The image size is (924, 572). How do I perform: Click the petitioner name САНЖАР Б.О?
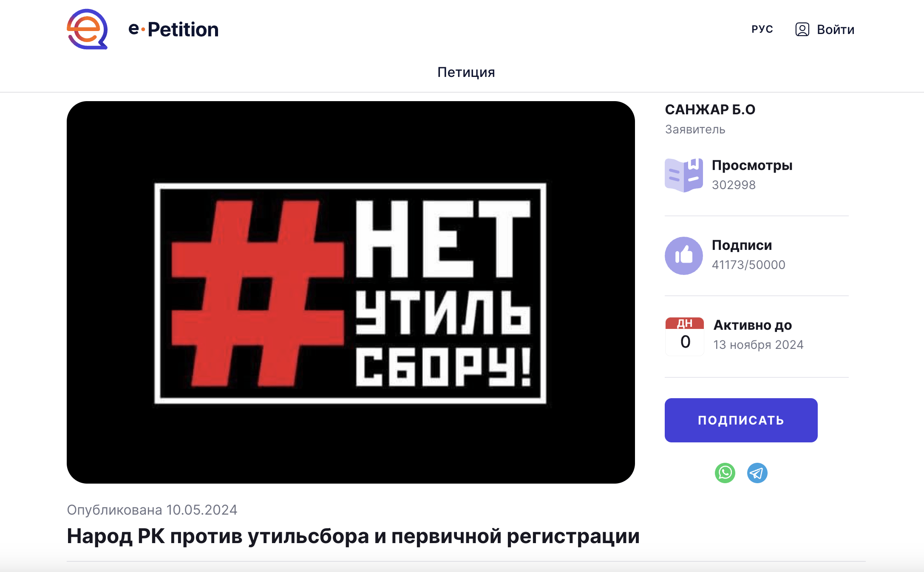click(710, 110)
